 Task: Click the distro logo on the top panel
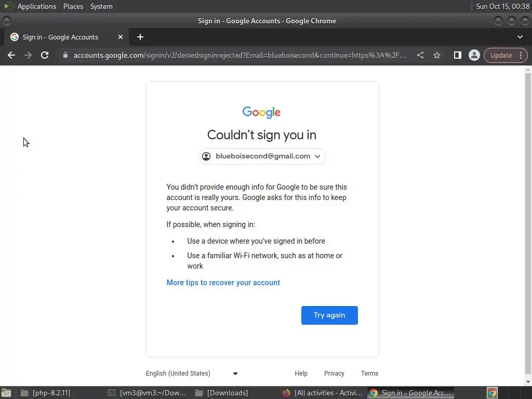(8, 6)
